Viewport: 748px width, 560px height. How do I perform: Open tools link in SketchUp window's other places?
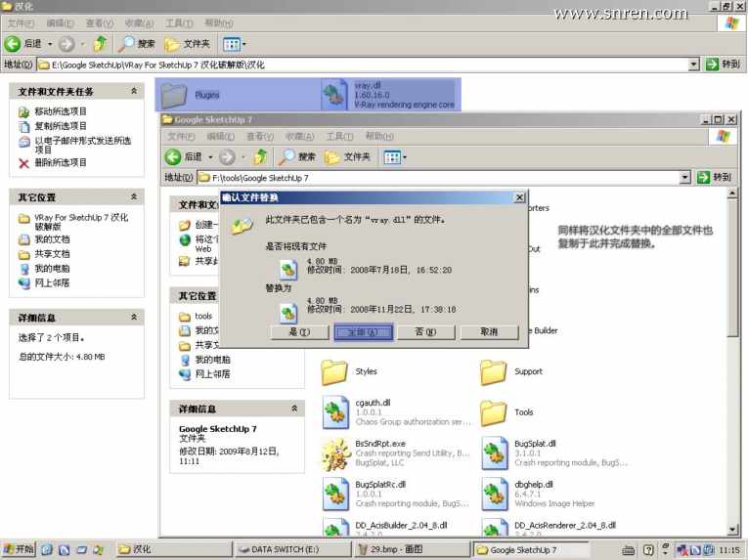coord(203,317)
